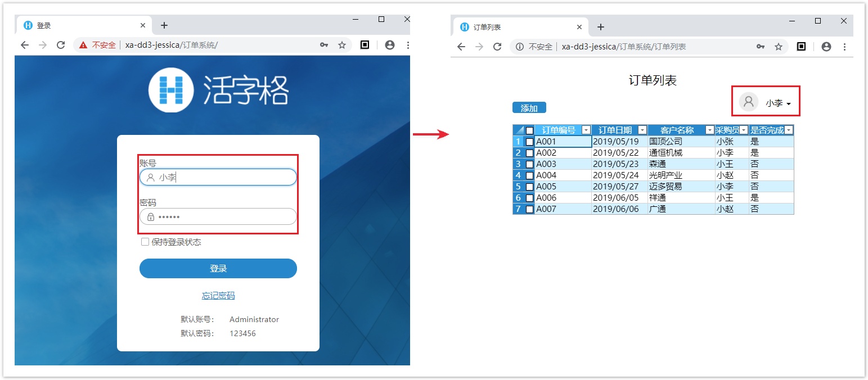Select the 订单列表 browser tab
868x380 pixels.
point(521,27)
